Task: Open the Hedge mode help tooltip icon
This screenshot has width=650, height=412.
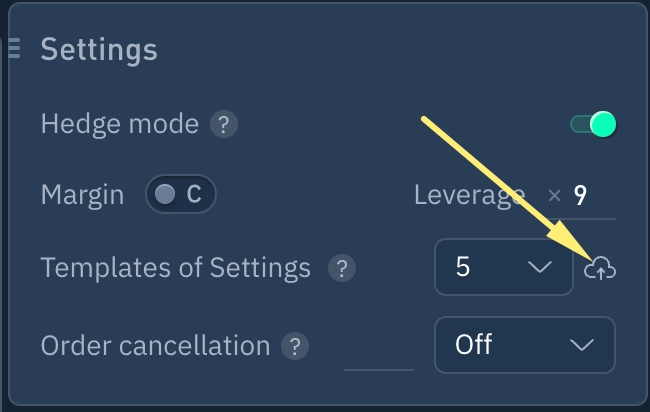Action: point(224,125)
